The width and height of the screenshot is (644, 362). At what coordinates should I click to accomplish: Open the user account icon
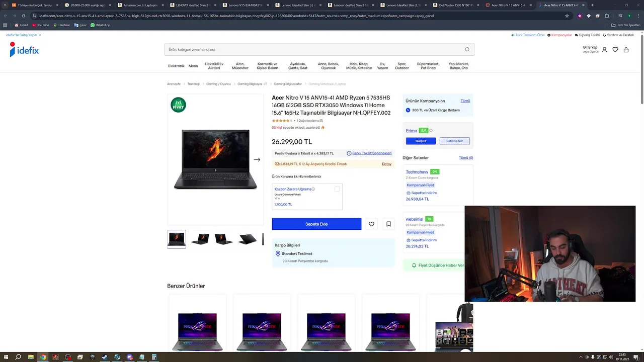click(604, 50)
